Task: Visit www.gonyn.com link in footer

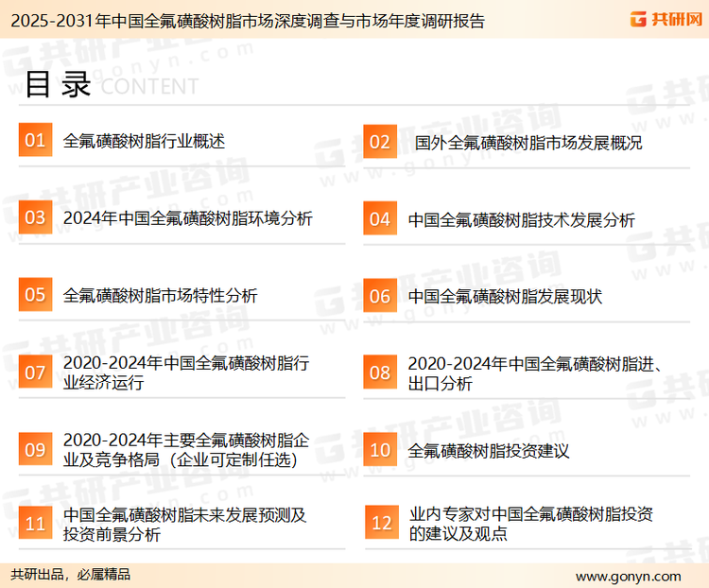Action: coord(629,577)
